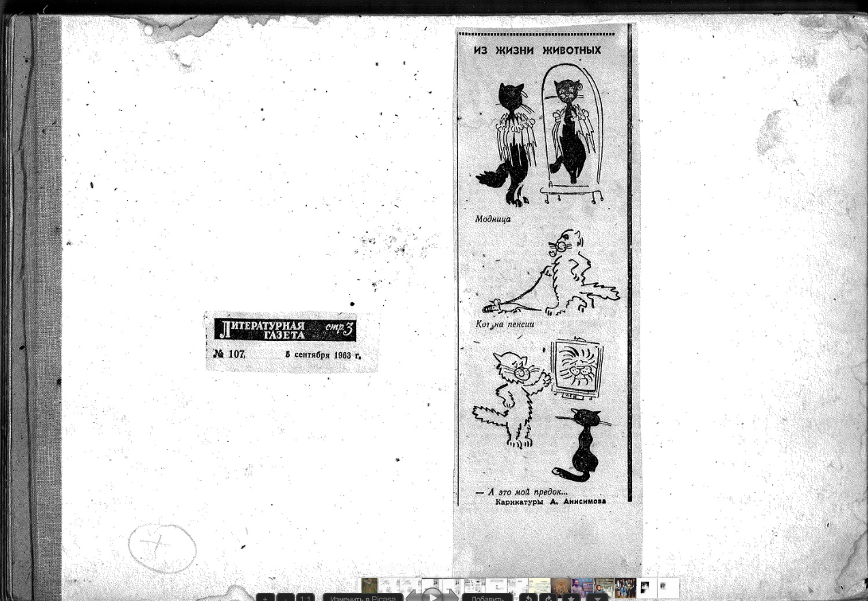Click the 'Добавить' button
The height and width of the screenshot is (601, 868).
(487, 598)
